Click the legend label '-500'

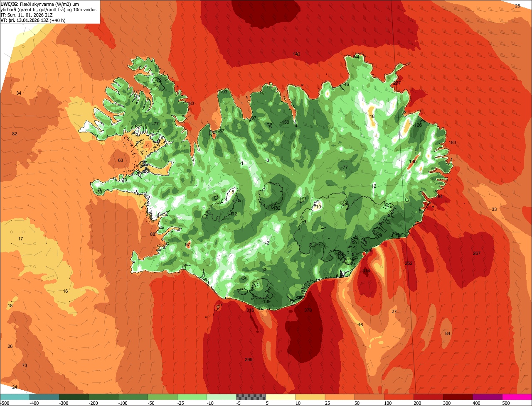5,403
